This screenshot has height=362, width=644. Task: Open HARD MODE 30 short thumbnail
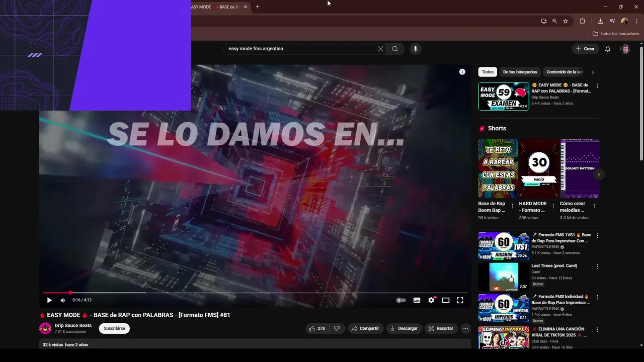click(539, 168)
